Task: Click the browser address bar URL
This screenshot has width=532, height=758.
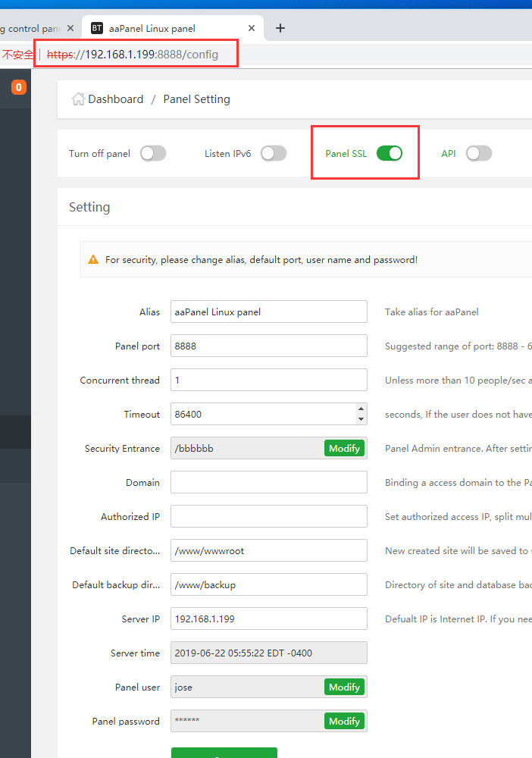Action: (x=136, y=55)
